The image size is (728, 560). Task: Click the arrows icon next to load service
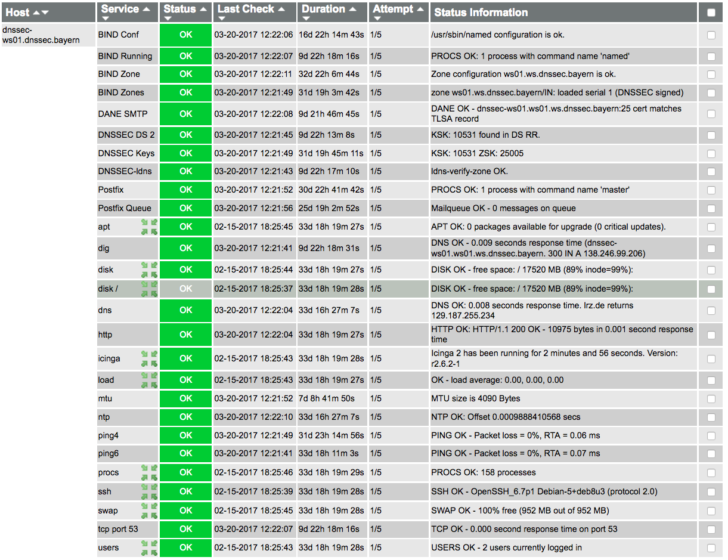pos(149,380)
